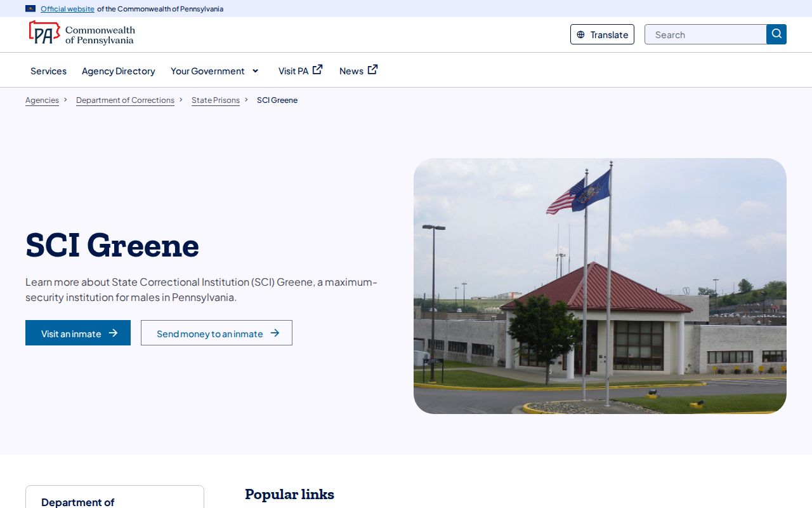Screen dimensions: 812x508
Task: Follow the Official website link
Action: [67, 9]
